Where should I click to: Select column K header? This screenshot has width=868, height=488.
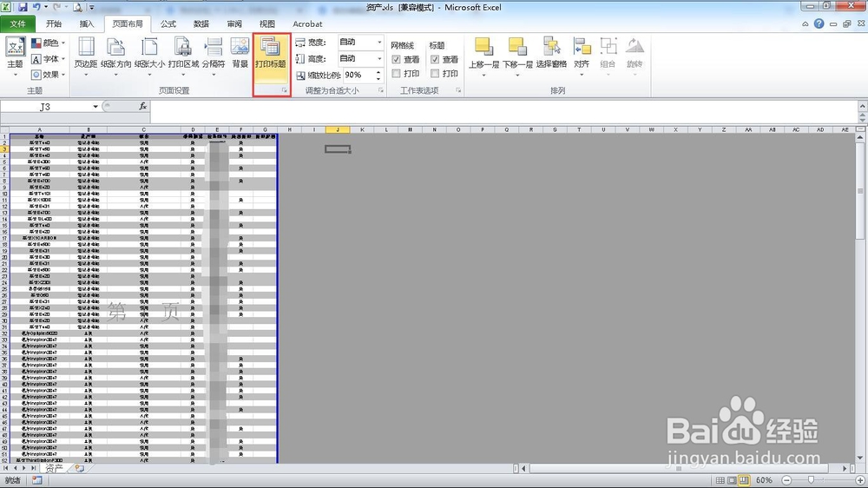click(x=362, y=129)
